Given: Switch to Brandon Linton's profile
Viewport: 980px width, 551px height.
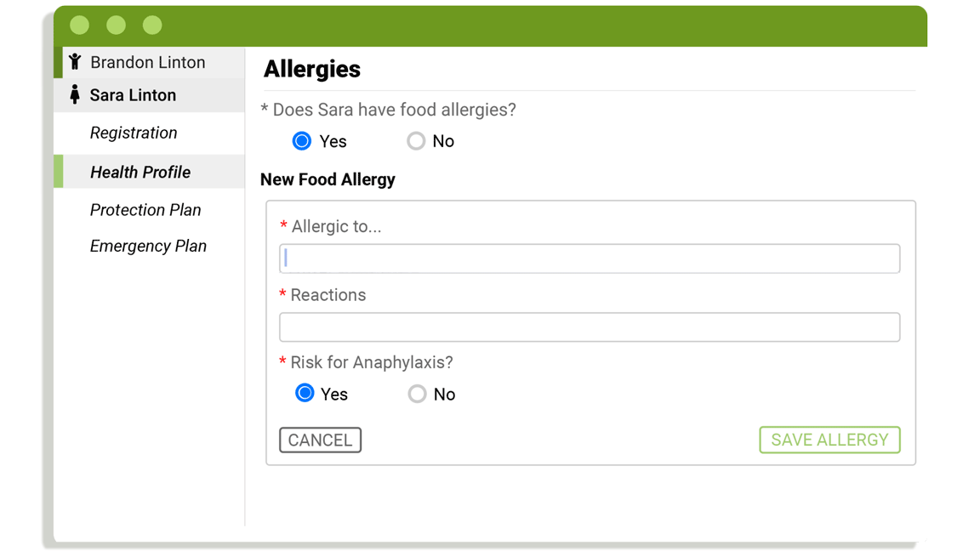Looking at the screenshot, I should 150,62.
